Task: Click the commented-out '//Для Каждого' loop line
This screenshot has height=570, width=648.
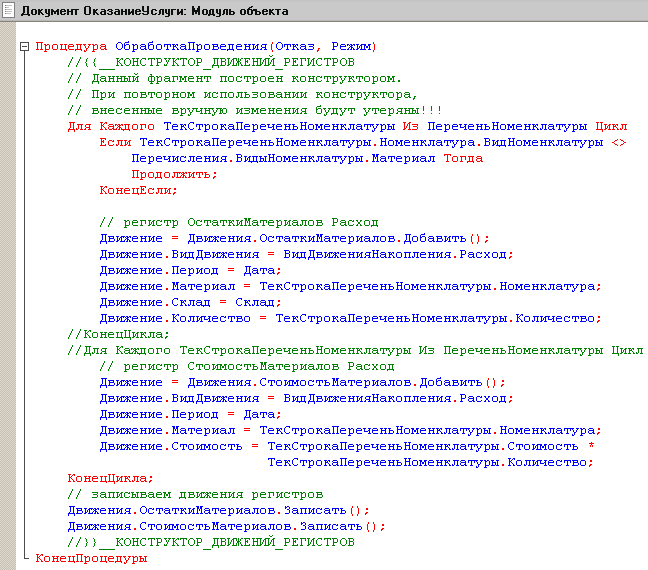Action: [x=355, y=351]
